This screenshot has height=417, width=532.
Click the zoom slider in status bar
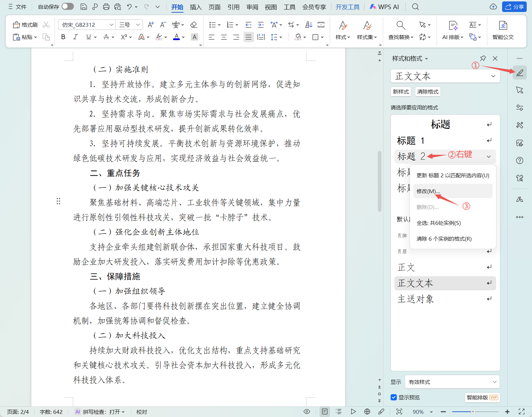tap(473, 412)
